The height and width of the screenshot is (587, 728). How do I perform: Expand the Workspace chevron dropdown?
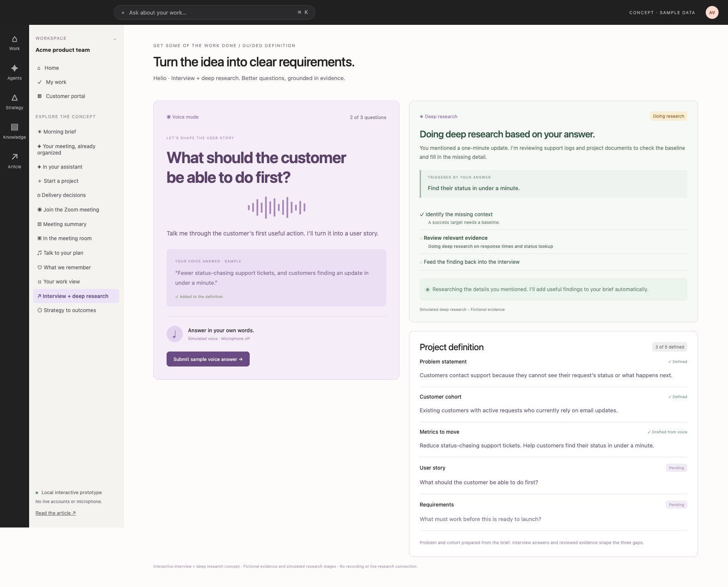115,39
